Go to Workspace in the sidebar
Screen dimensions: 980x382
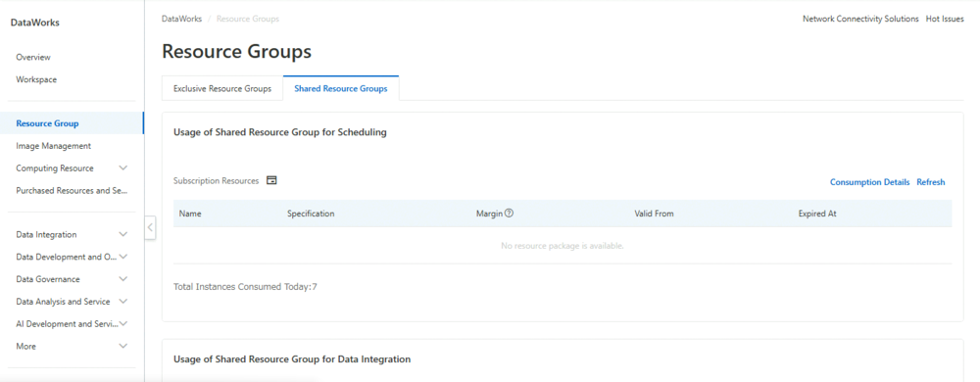click(36, 80)
